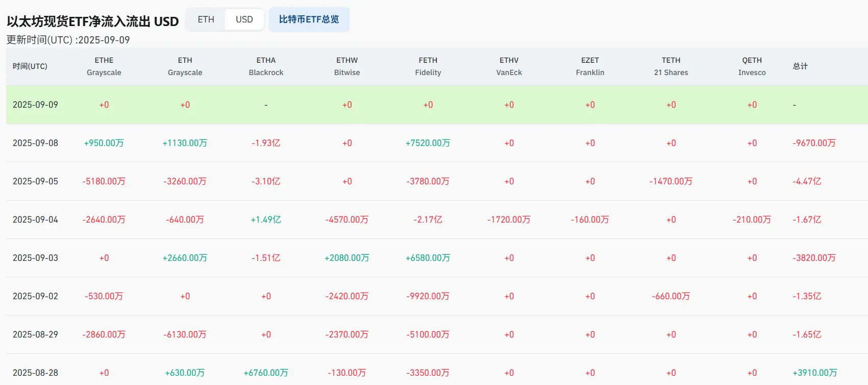This screenshot has height=385, width=868.
Task: Click the +1.49亿 Blackrock value
Action: tap(266, 220)
